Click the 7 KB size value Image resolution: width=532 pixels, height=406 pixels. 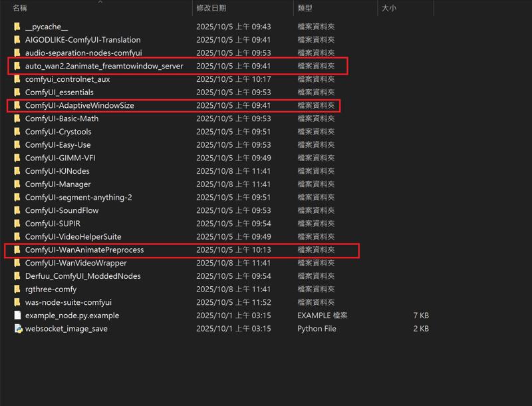click(421, 315)
